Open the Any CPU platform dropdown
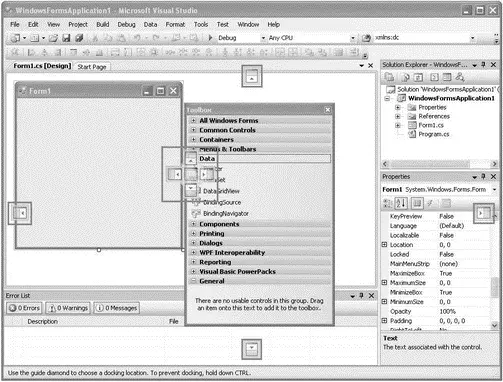 tap(353, 38)
